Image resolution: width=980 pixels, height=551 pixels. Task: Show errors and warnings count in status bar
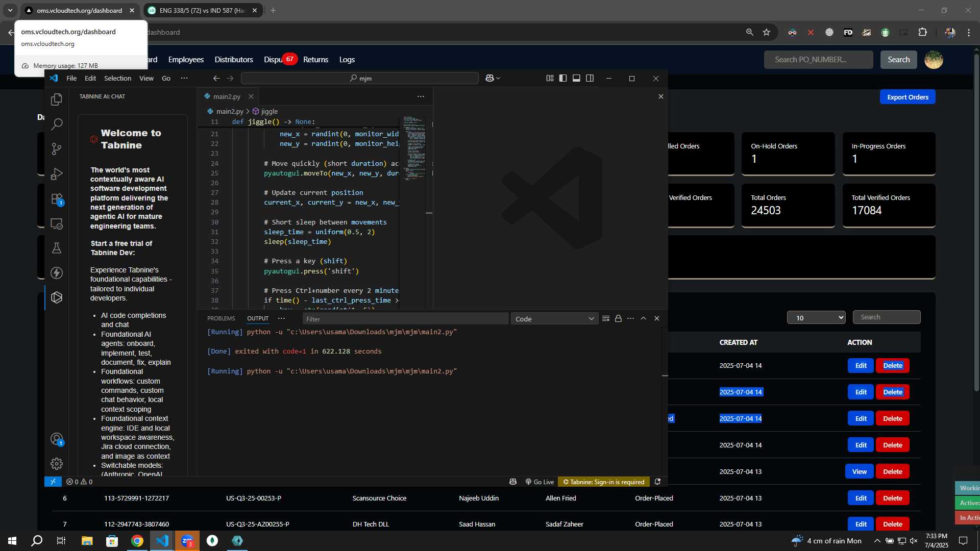(x=80, y=482)
